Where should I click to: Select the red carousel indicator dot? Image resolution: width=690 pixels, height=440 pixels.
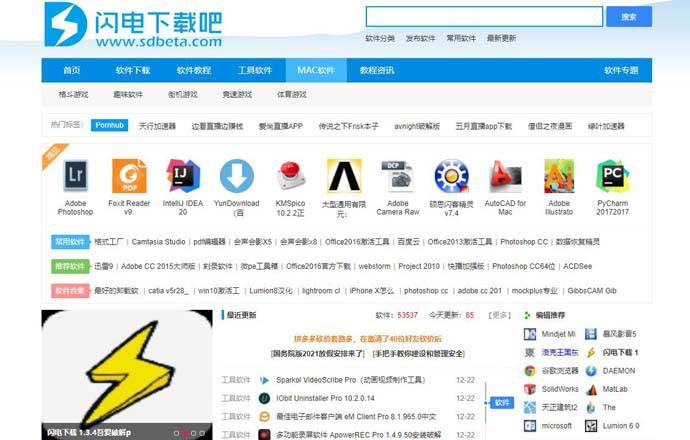tap(185, 433)
